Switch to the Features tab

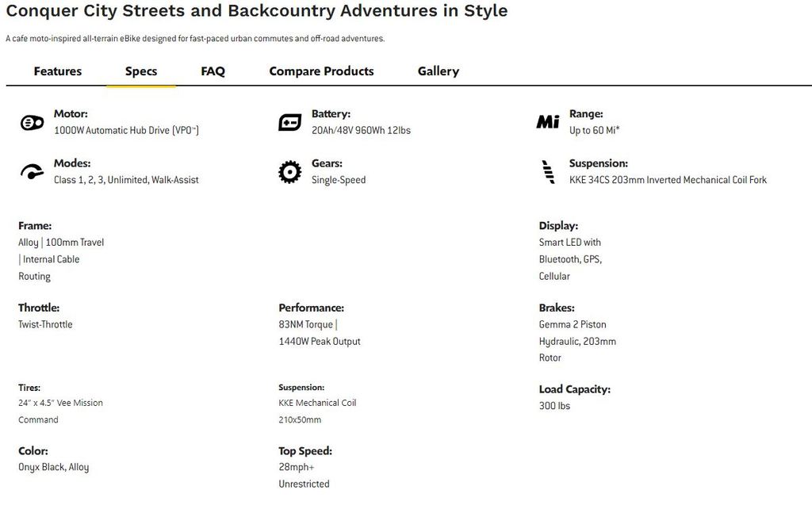pyautogui.click(x=57, y=71)
